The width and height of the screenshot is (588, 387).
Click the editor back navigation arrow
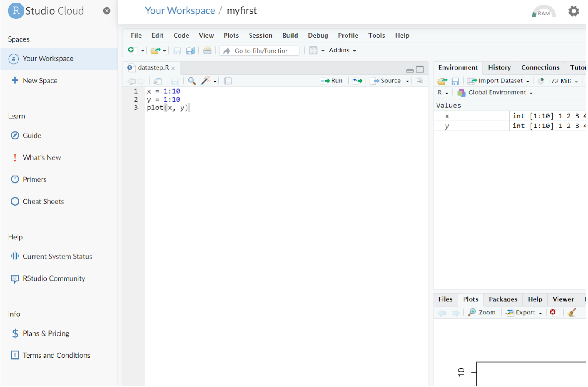pos(131,81)
